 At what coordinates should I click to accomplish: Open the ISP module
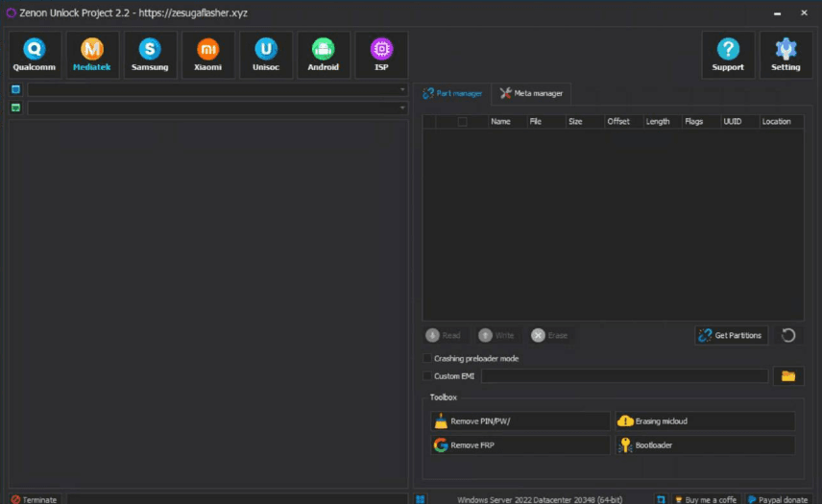click(x=381, y=55)
